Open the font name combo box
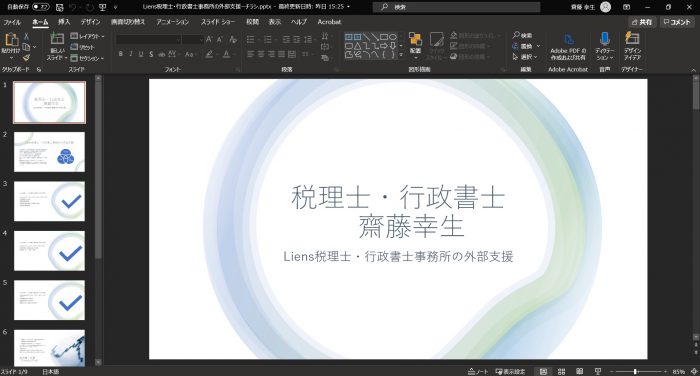700x376 pixels. pos(148,40)
